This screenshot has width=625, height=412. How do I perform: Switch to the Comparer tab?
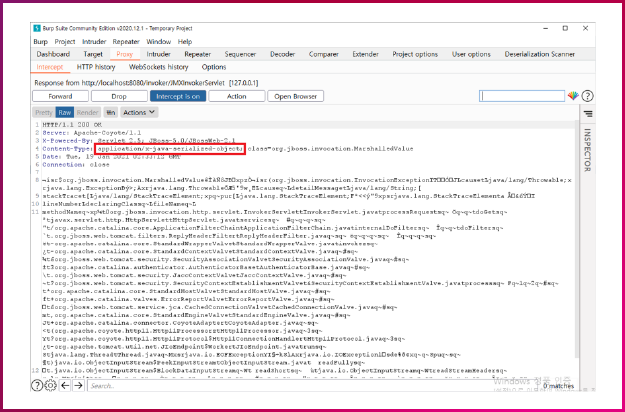[323, 54]
